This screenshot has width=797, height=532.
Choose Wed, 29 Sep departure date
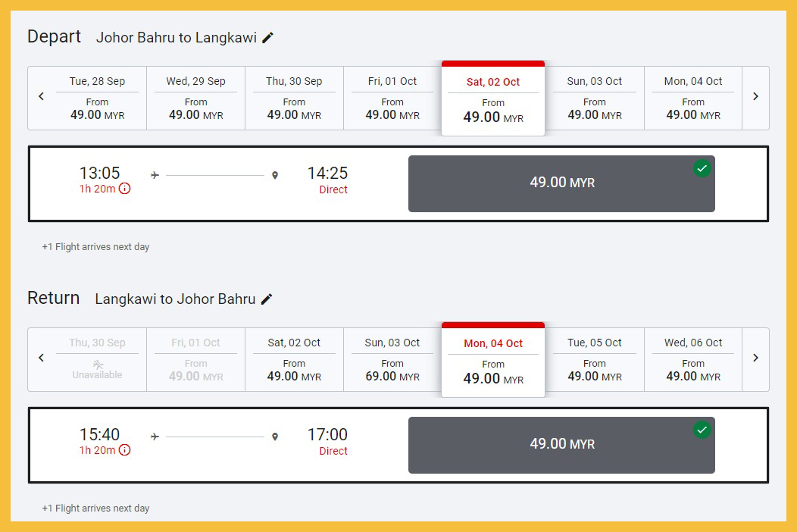[195, 99]
